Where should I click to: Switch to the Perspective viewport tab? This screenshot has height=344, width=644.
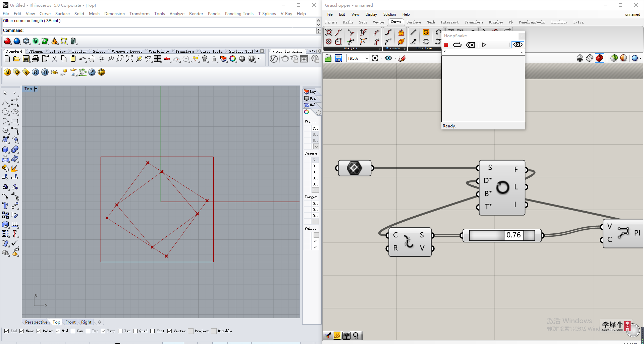(x=36, y=322)
